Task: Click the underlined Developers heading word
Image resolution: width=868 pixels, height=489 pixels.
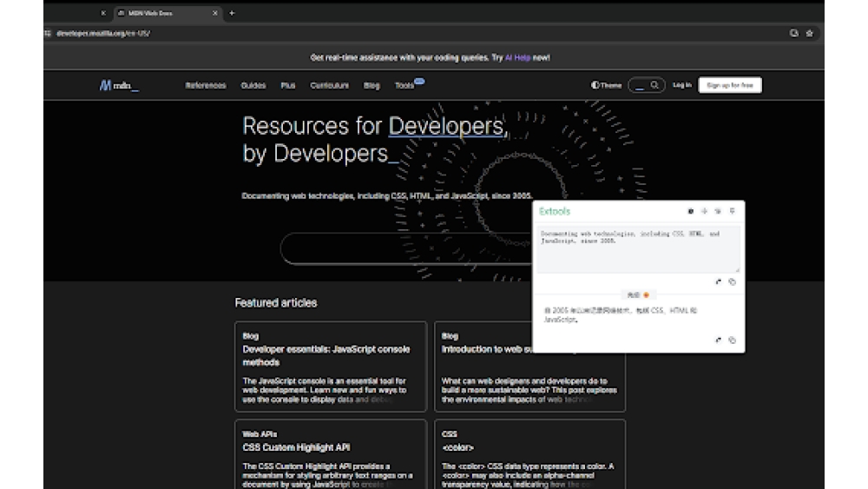Action: click(x=446, y=126)
